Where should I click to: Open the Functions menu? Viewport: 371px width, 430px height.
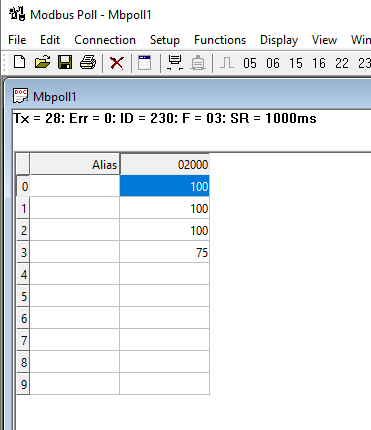coord(220,40)
